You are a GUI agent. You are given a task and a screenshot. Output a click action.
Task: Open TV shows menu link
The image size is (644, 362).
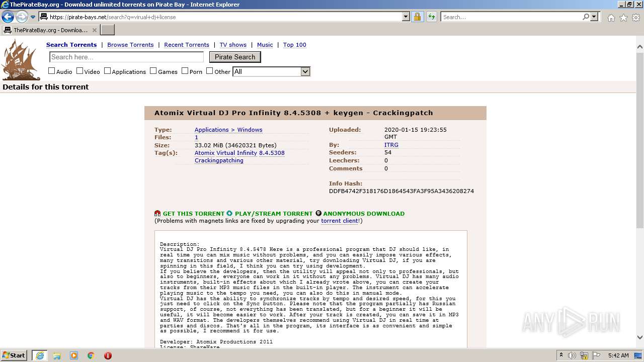pos(233,45)
